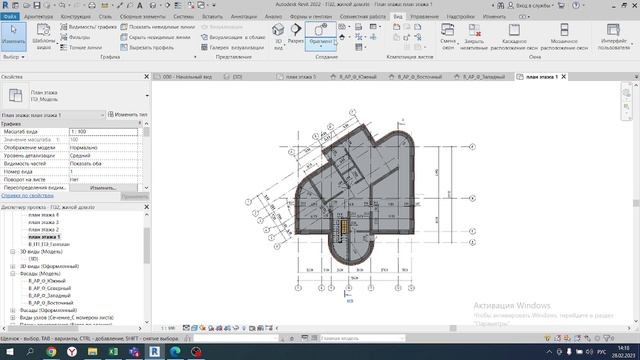640x360 pixels.
Task: Expand the Фасады (Оформленный) node
Action: point(13,310)
